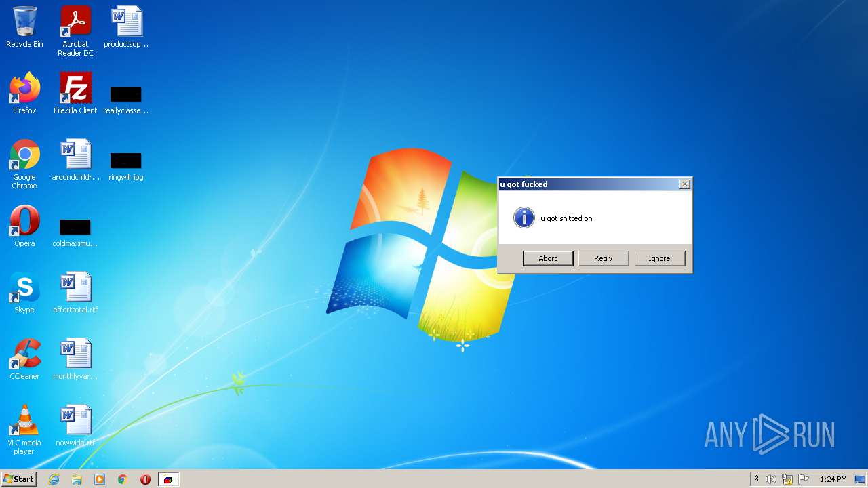Click the Show desktop button

860,479
